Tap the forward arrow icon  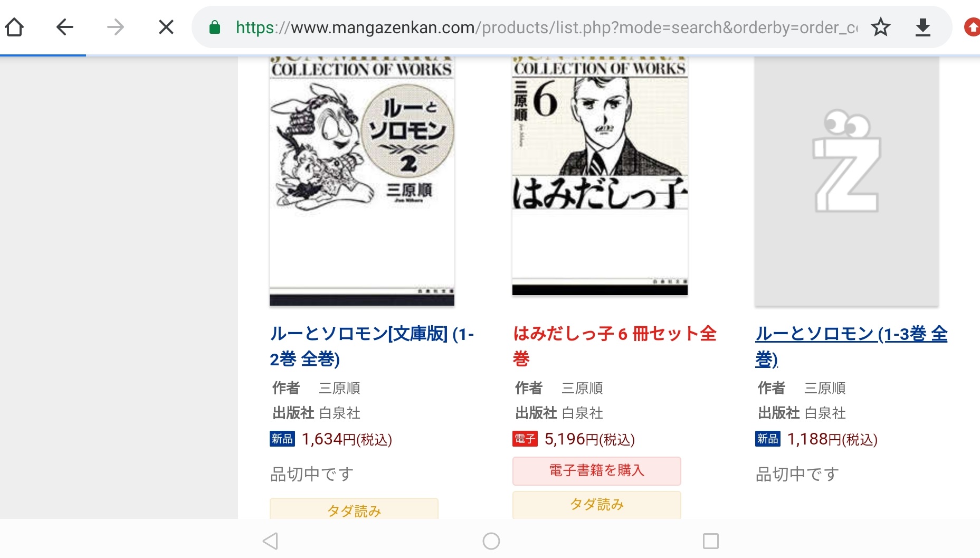click(x=115, y=27)
